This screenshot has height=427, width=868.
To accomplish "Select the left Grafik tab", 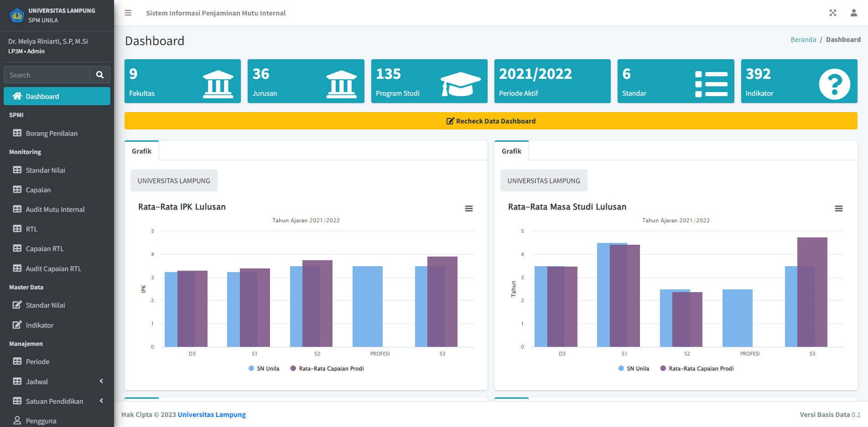I will pyautogui.click(x=141, y=151).
